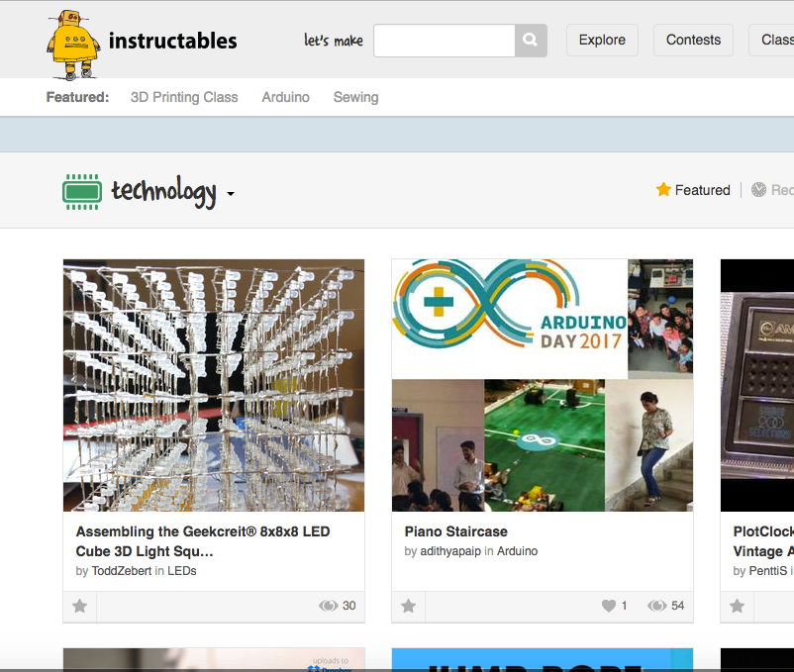Screen dimensions: 794x672
Task: Click the green technology chip icon
Action: [82, 192]
